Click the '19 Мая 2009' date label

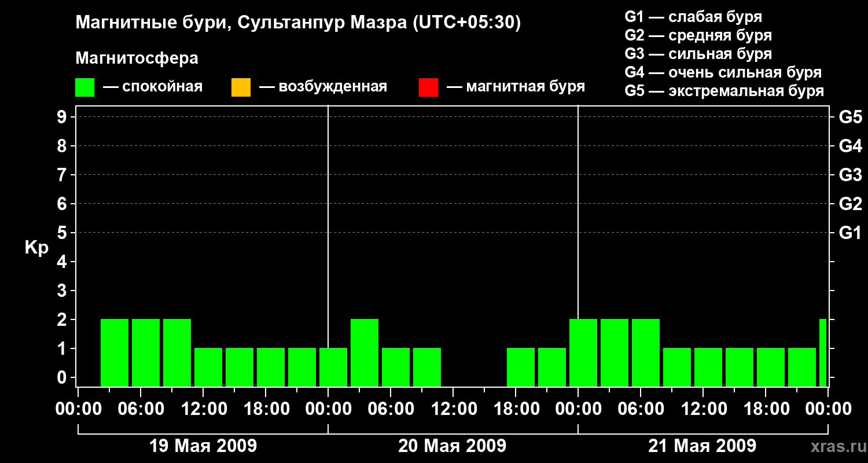203,446
